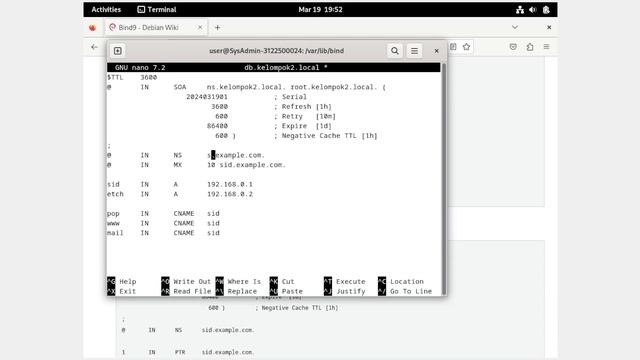Open the terminal hamburger menu
Viewport: 640px width, 360px height.
tap(414, 51)
